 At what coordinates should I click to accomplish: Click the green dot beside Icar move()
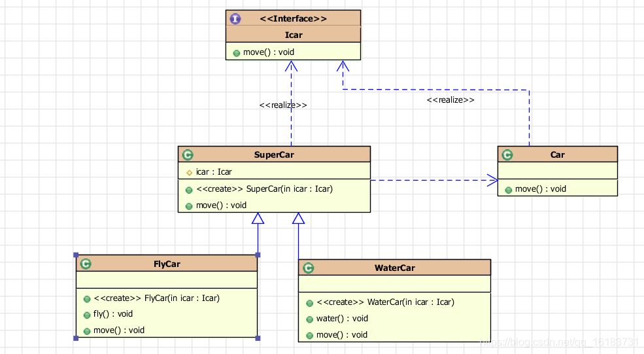click(x=237, y=53)
